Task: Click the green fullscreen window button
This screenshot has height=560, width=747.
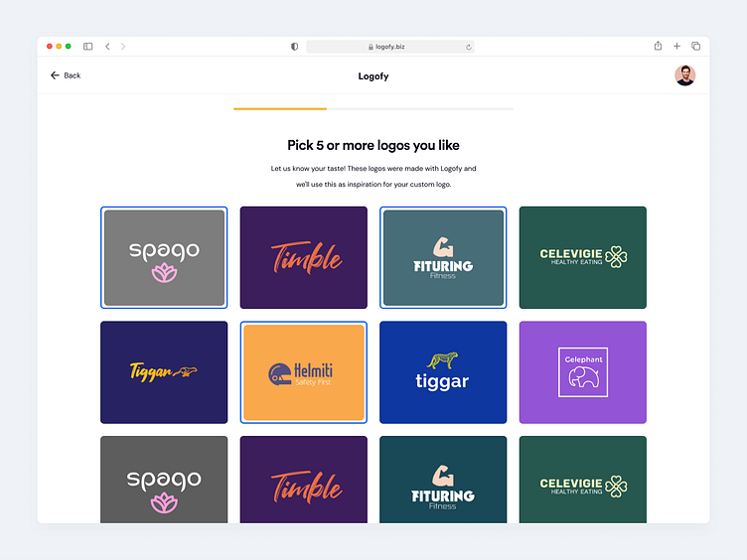Action: coord(69,47)
